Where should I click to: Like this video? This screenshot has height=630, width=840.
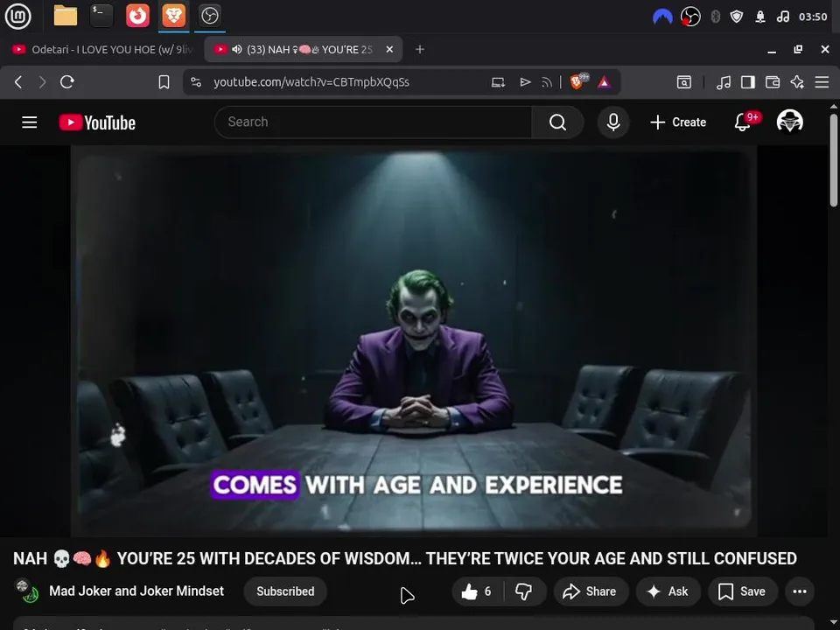[476, 591]
